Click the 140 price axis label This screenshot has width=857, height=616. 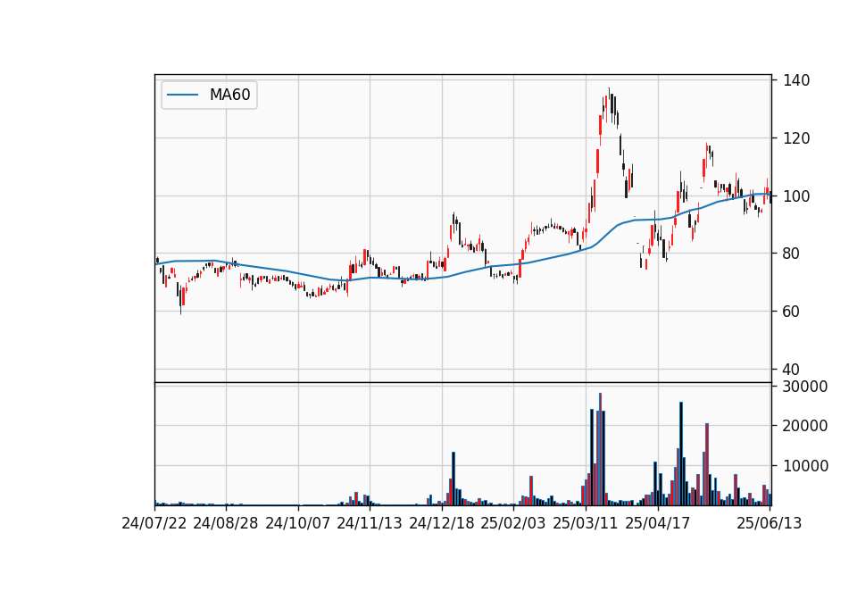tap(796, 81)
